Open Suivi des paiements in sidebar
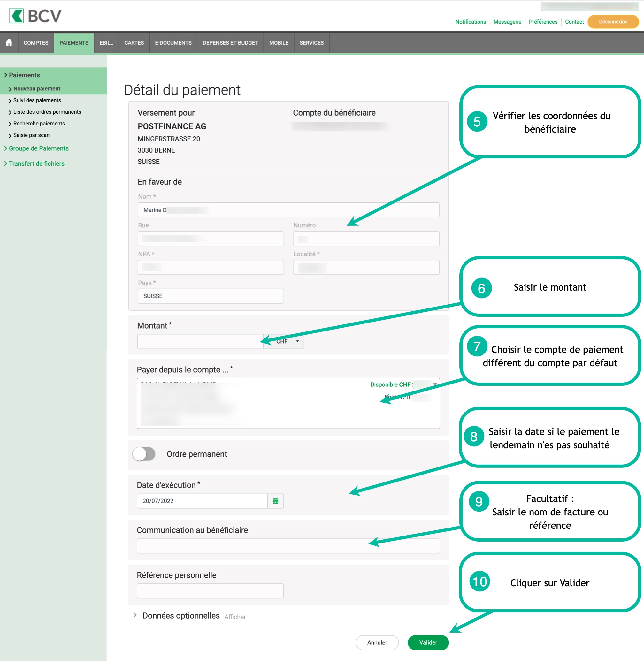644x661 pixels. pyautogui.click(x=37, y=100)
